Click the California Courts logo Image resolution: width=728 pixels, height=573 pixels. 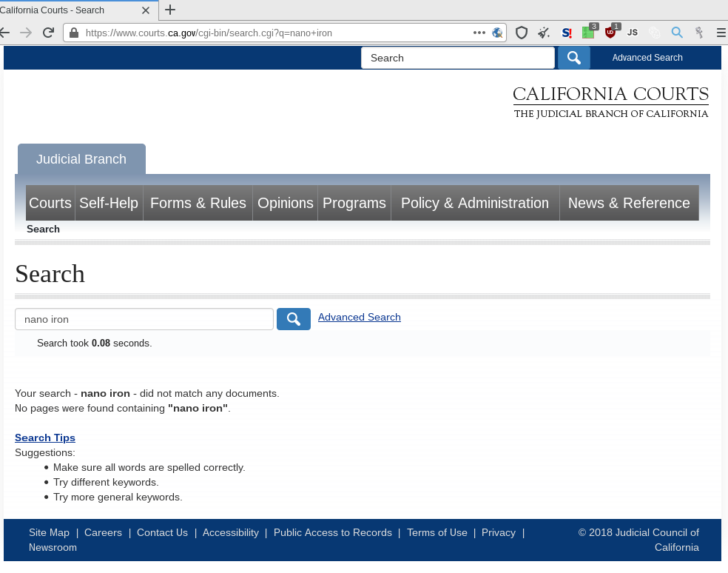pyautogui.click(x=610, y=102)
